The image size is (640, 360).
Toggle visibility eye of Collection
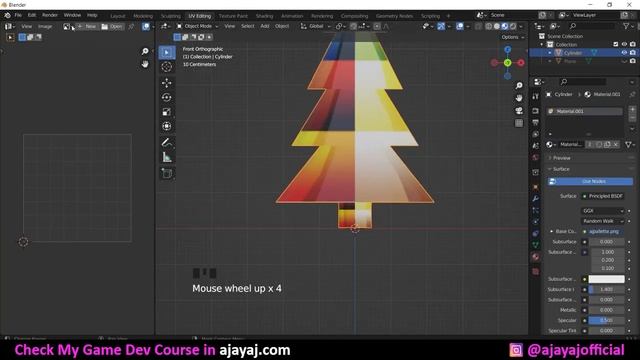[624, 44]
